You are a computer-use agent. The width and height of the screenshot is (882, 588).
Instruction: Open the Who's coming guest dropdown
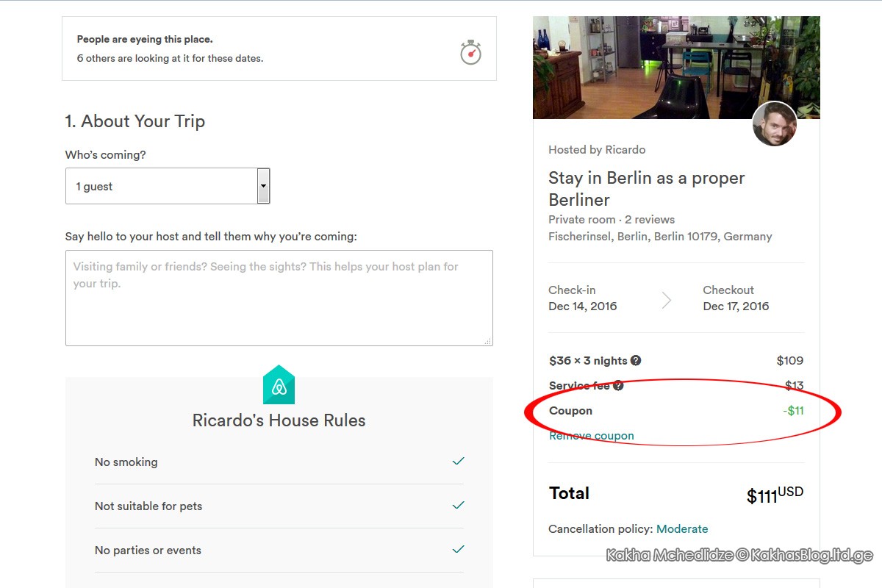[168, 186]
